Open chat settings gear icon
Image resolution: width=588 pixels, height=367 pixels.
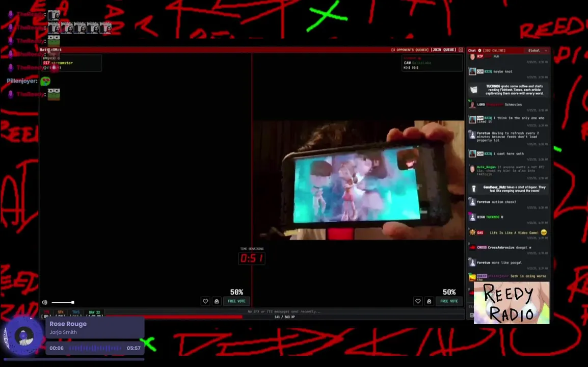[479, 50]
